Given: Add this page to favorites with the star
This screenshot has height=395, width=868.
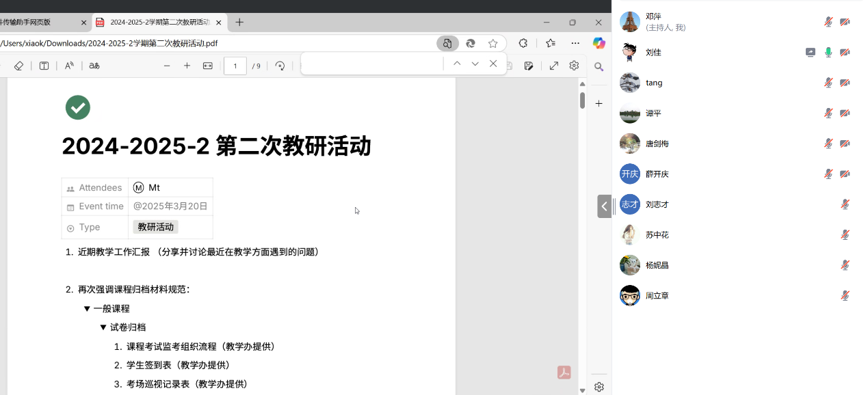Looking at the screenshot, I should 492,43.
